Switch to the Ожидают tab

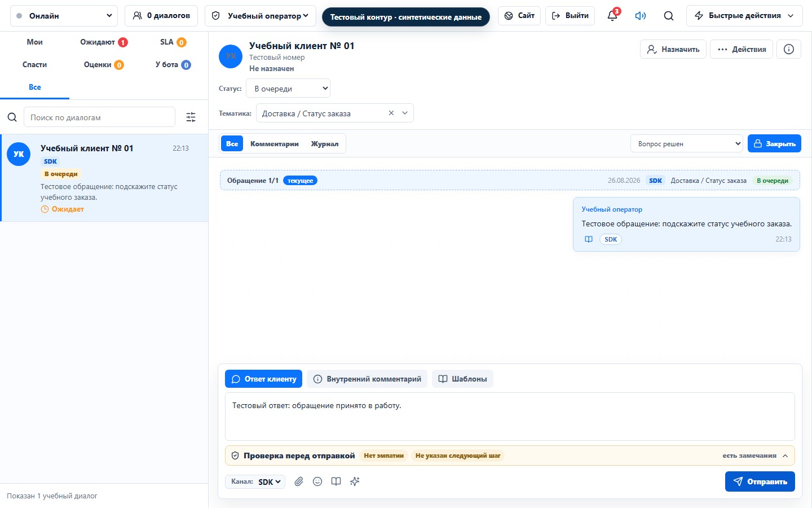pos(104,42)
